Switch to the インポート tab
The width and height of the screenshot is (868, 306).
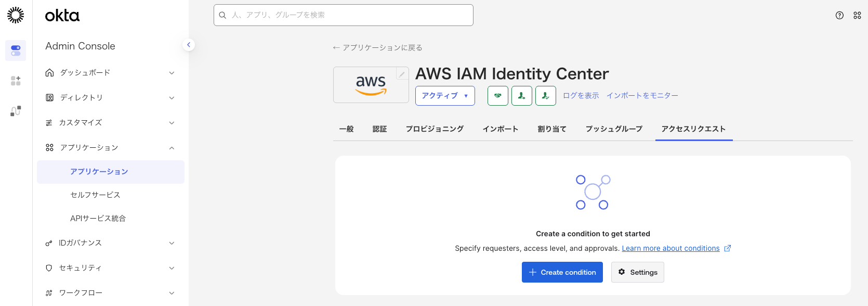500,129
